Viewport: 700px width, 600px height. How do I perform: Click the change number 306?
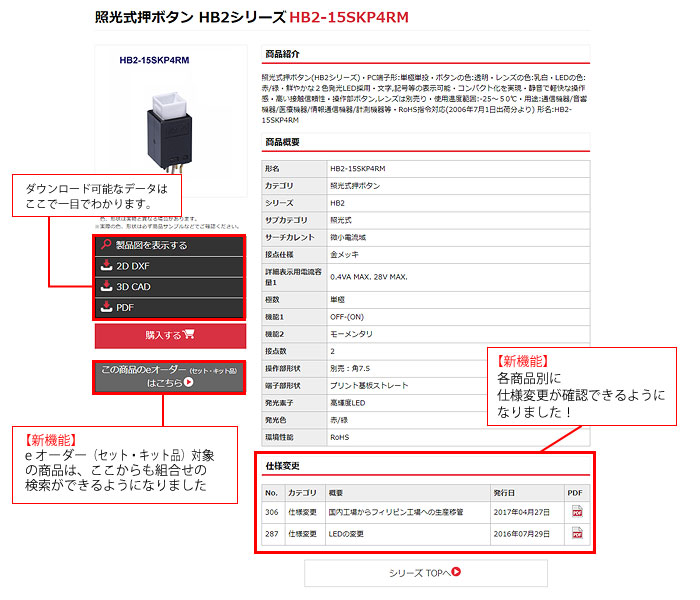point(271,512)
